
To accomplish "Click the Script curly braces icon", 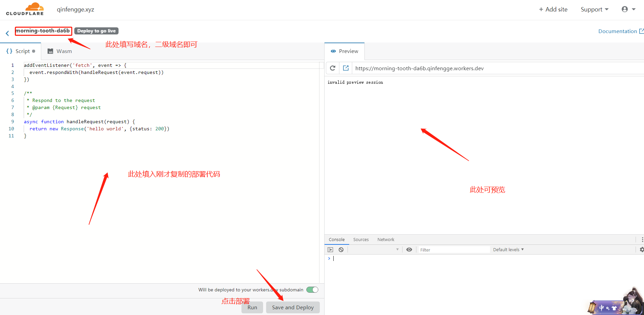I will [9, 51].
